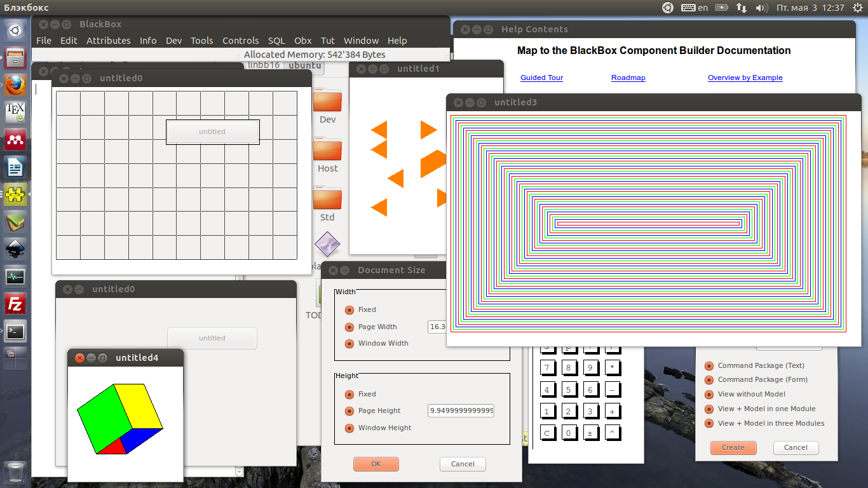Open the TeX editor launcher icon

(15, 112)
